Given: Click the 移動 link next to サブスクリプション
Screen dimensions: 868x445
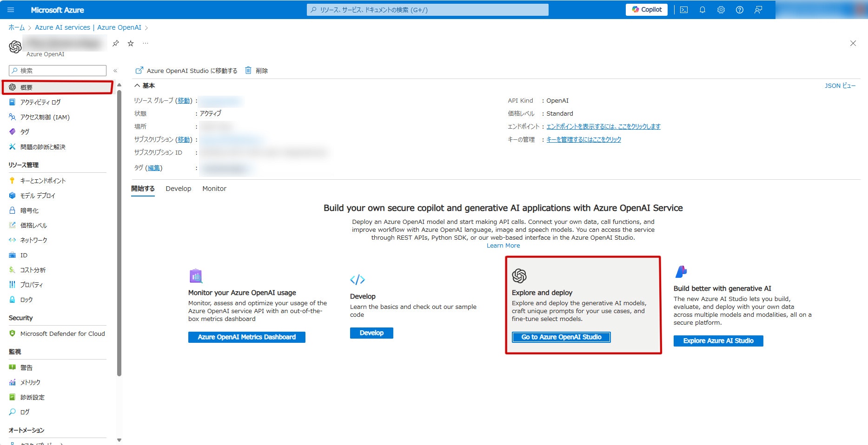Looking at the screenshot, I should coord(184,139).
